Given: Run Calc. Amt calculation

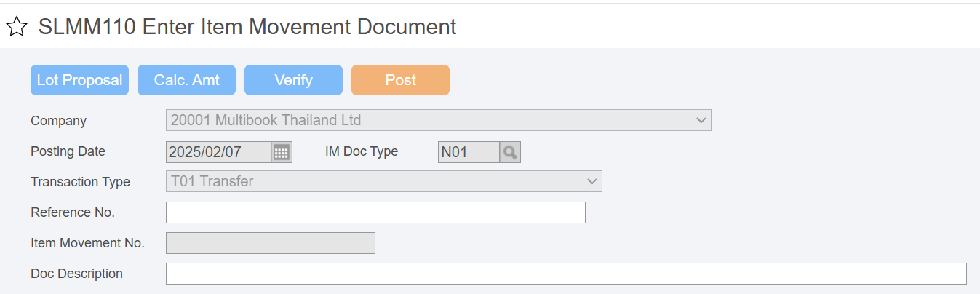Looking at the screenshot, I should tap(186, 80).
